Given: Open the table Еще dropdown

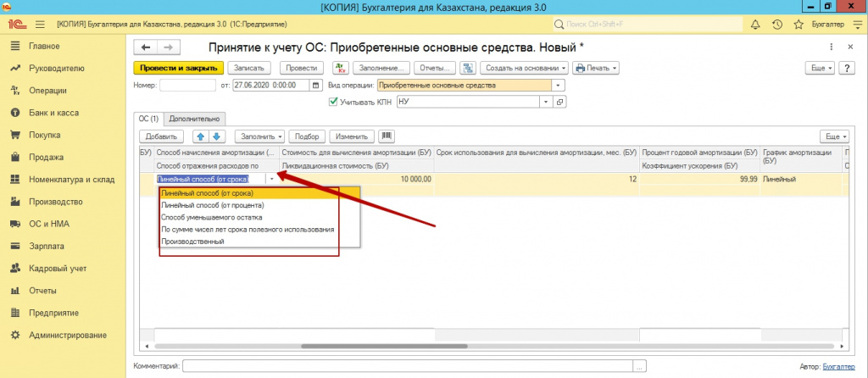Looking at the screenshot, I should click(x=834, y=136).
